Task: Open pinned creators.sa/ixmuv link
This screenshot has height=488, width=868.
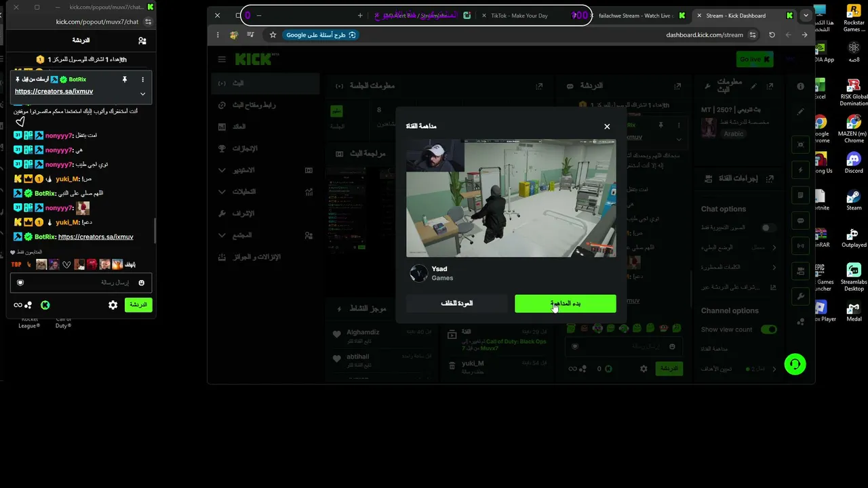Action: pos(54,91)
